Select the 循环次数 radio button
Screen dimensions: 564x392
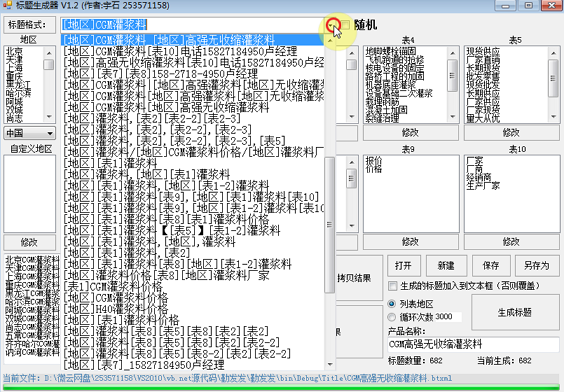(x=392, y=317)
